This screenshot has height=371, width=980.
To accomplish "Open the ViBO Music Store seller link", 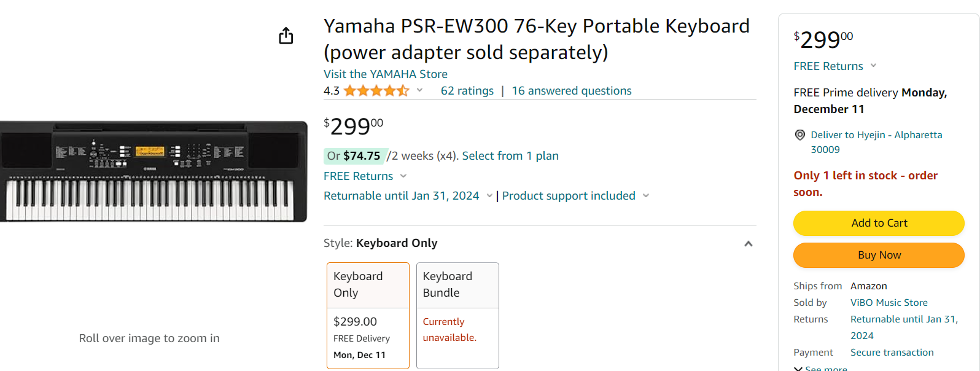I will [889, 303].
